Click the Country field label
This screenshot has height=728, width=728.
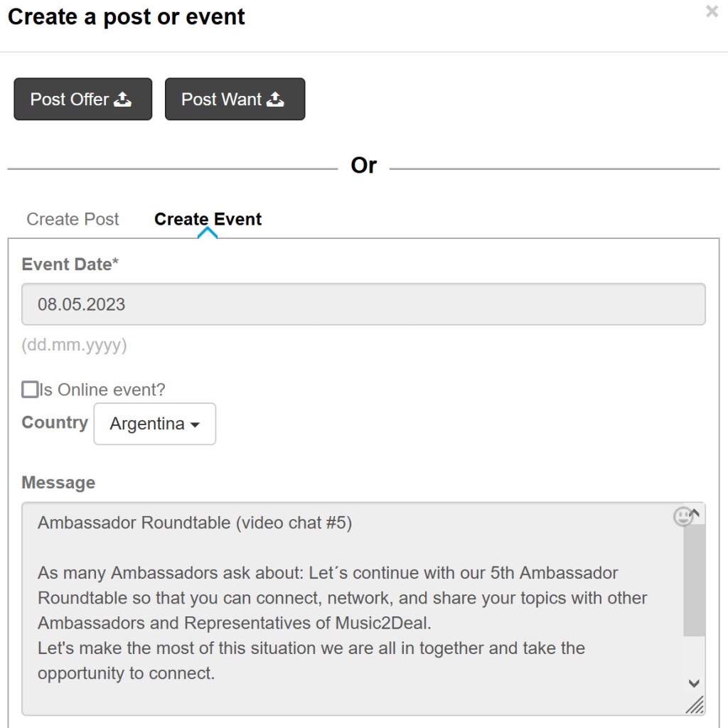pyautogui.click(x=55, y=422)
